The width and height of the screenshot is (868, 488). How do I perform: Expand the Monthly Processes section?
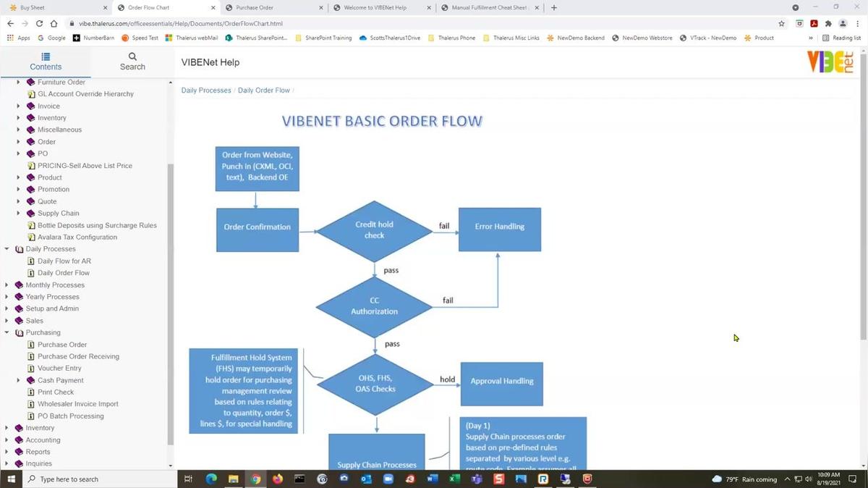point(7,285)
